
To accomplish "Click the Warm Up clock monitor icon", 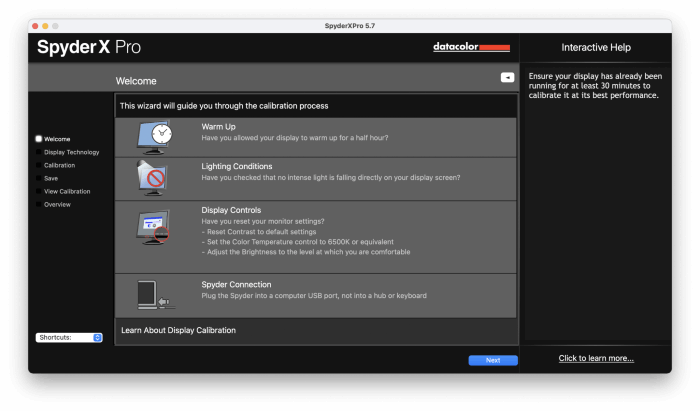I will click(154, 137).
